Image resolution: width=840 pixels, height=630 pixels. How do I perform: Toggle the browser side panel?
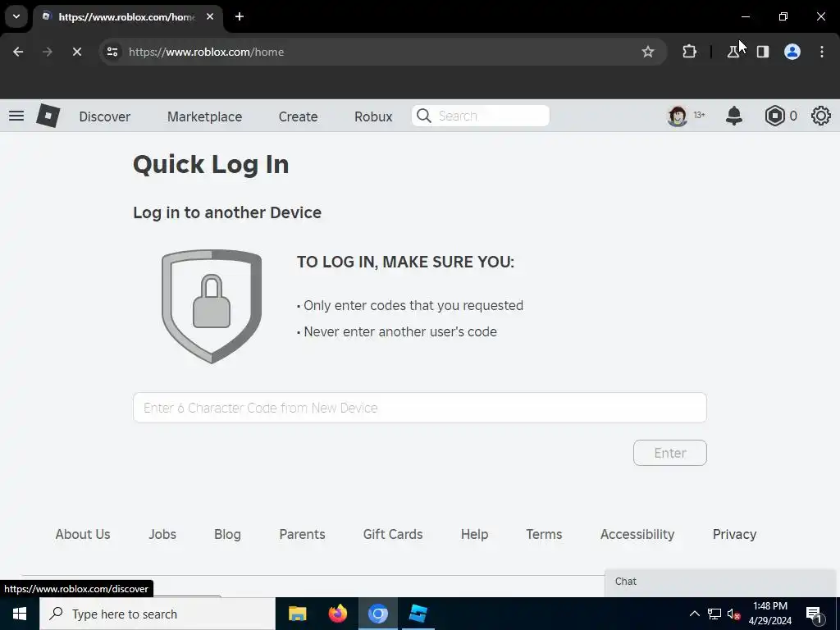(763, 52)
